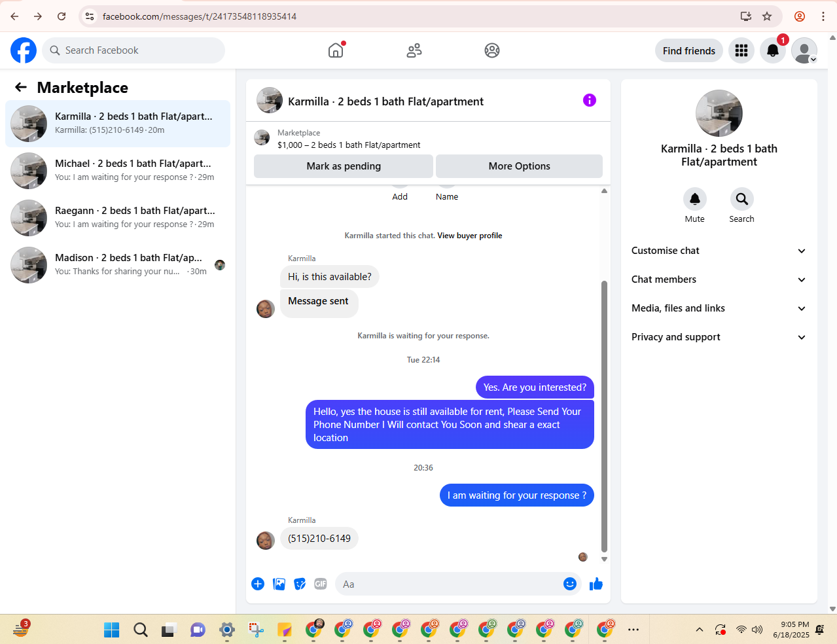Expand Media, files and links section

[719, 308]
